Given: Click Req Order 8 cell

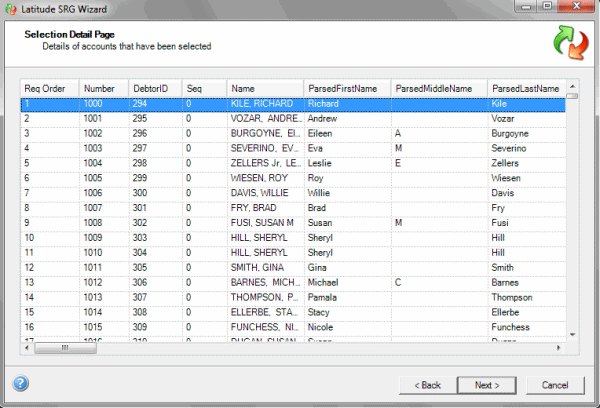Looking at the screenshot, I should coord(50,208).
